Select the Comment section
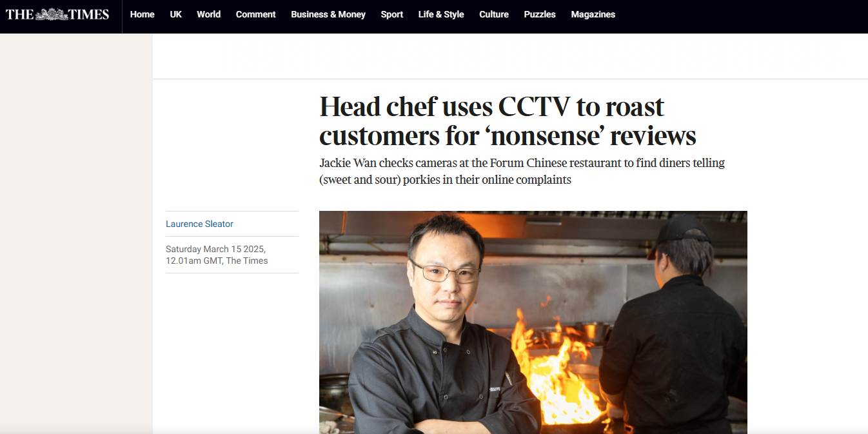This screenshot has width=868, height=434. pyautogui.click(x=255, y=14)
